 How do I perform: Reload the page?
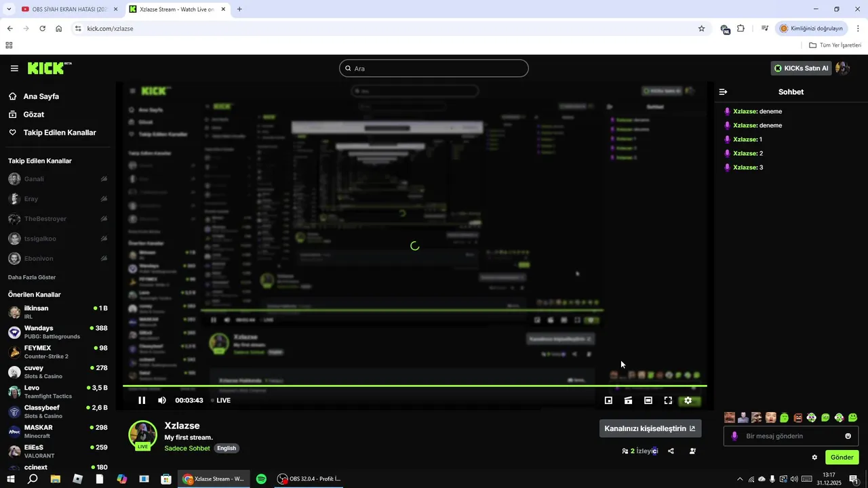(42, 28)
